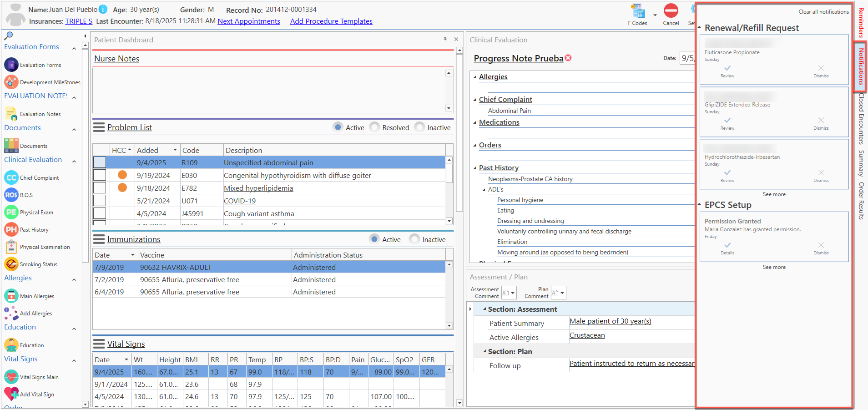The image size is (868, 410).
Task: Sort Problem List by Added column
Action: point(157,150)
